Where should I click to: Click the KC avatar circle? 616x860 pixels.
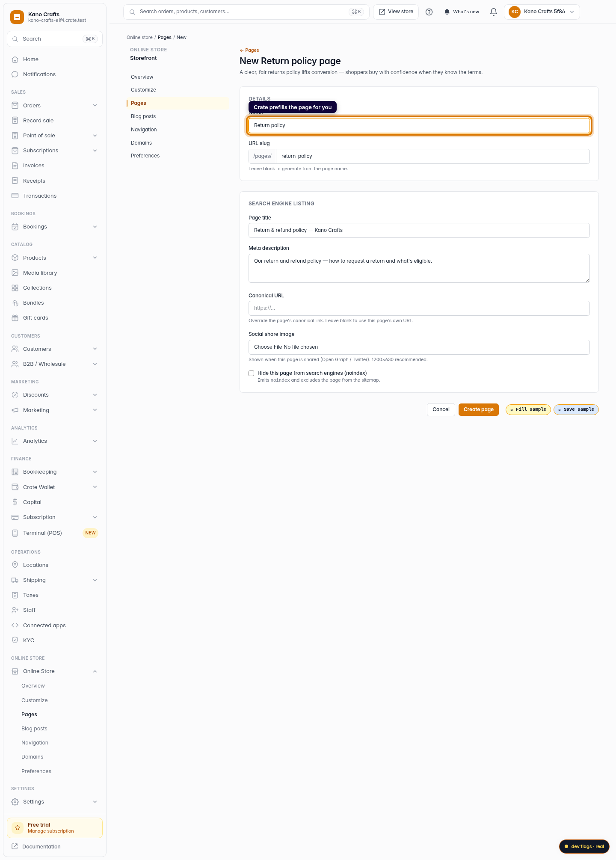(x=515, y=12)
